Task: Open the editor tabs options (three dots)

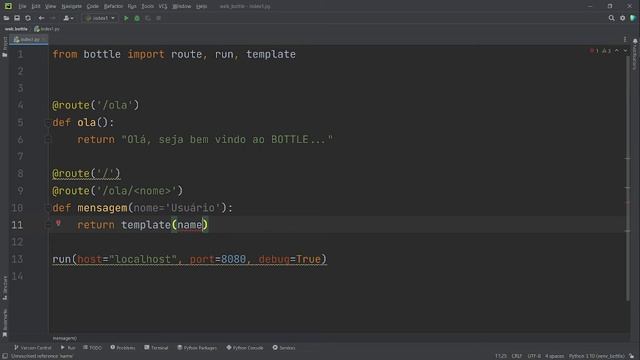Action: click(x=625, y=39)
